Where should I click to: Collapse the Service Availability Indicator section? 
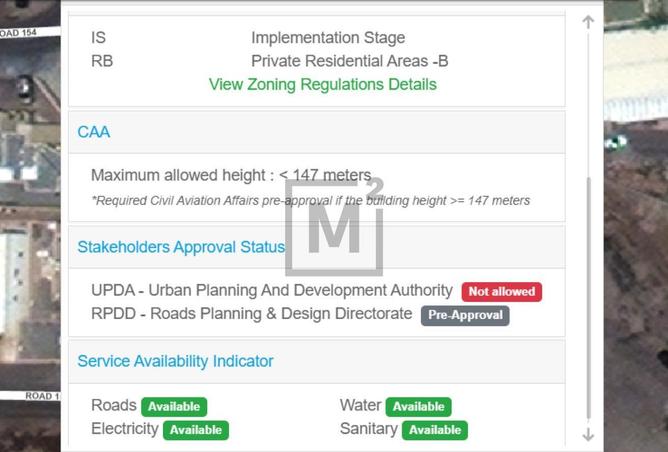click(175, 361)
